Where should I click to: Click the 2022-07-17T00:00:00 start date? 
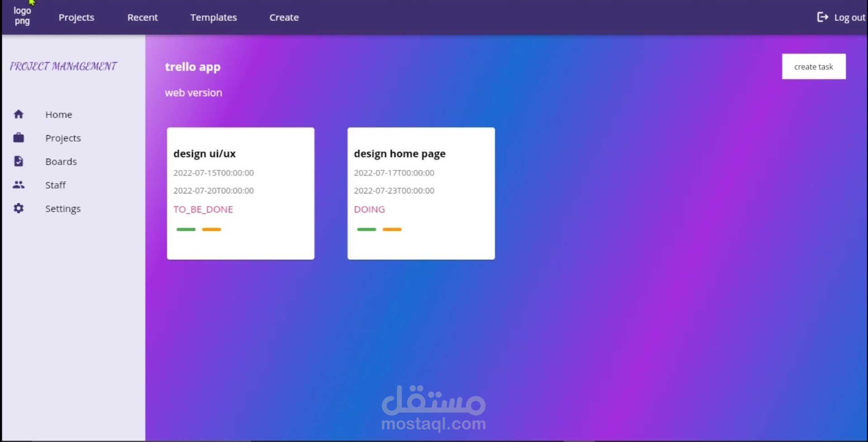pos(394,173)
